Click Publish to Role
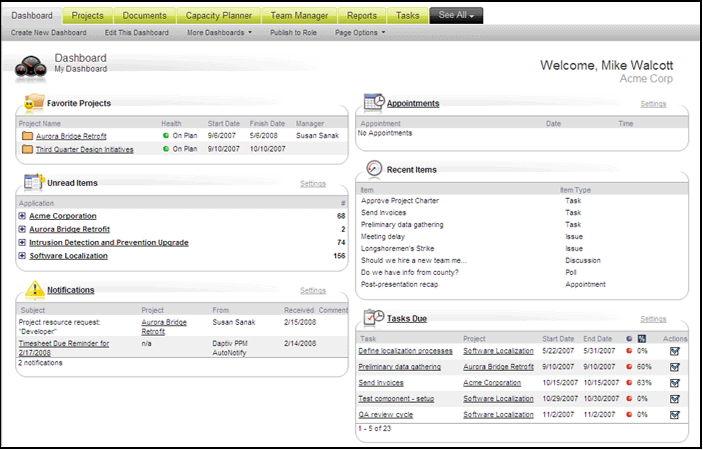Viewport: 703px width, 450px height. click(x=293, y=33)
